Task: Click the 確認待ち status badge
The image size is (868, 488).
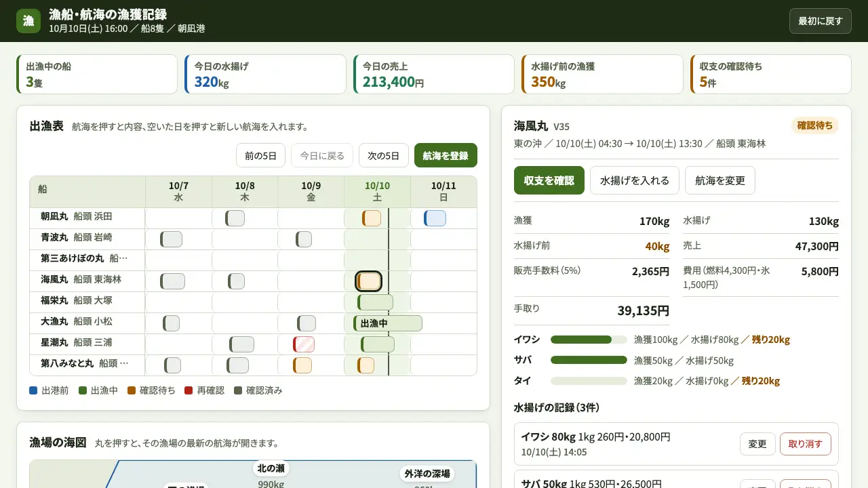Action: click(815, 125)
